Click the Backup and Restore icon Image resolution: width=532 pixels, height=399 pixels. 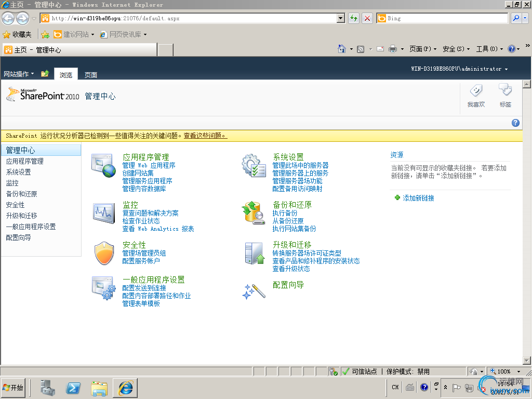(254, 212)
